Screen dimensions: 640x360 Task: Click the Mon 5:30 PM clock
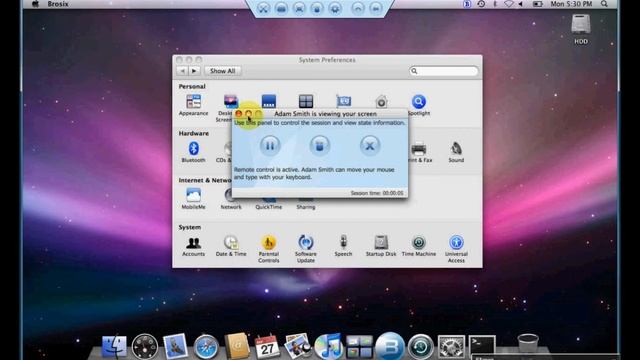(571, 4)
